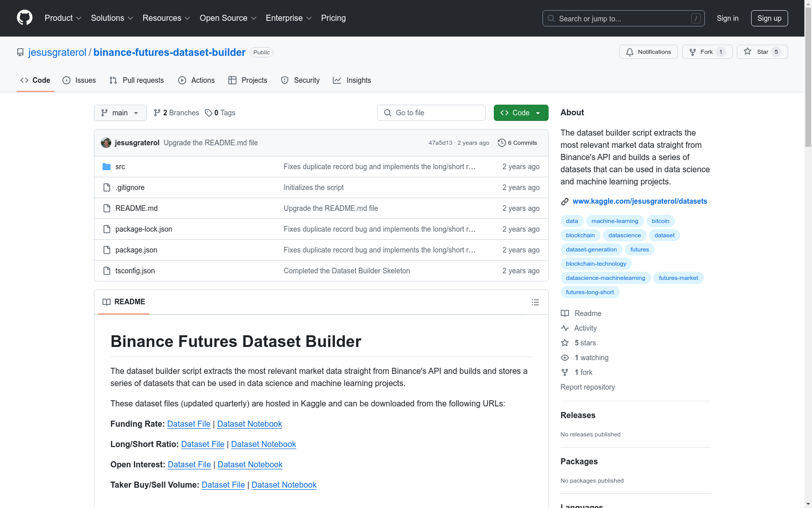Open the green Code dropdown button
This screenshot has height=508, width=812.
pos(521,113)
